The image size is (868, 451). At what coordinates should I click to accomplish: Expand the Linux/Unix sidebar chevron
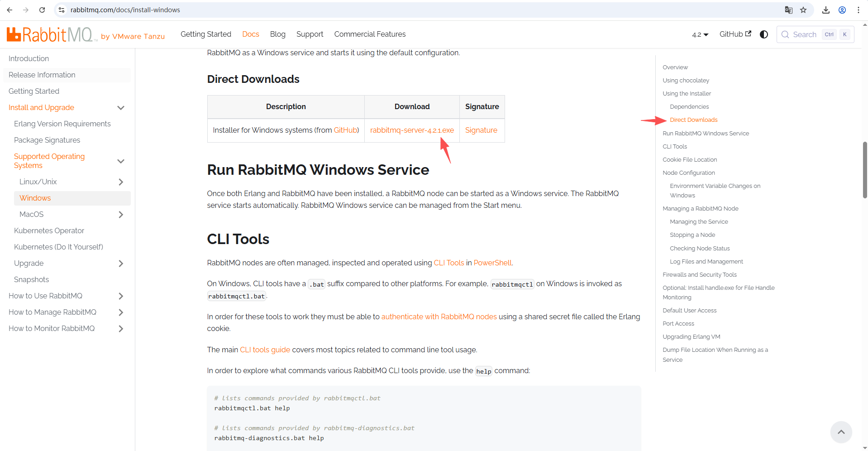click(121, 182)
